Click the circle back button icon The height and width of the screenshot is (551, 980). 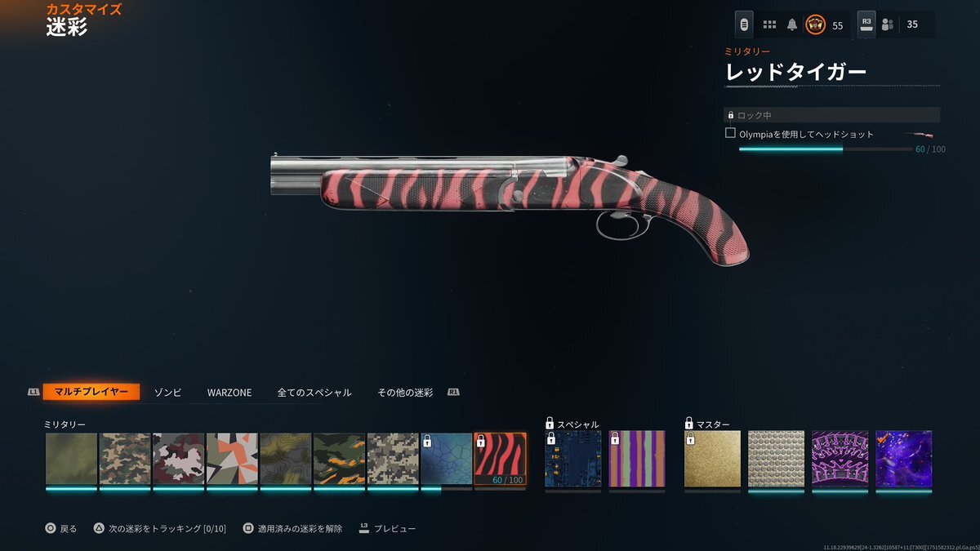tap(50, 528)
